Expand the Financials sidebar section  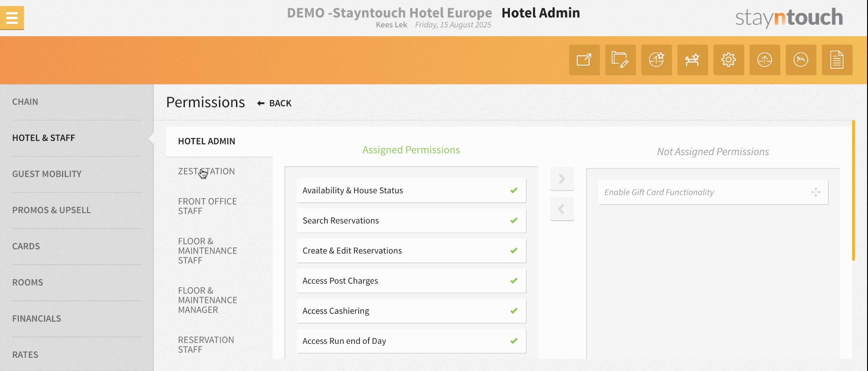click(37, 319)
